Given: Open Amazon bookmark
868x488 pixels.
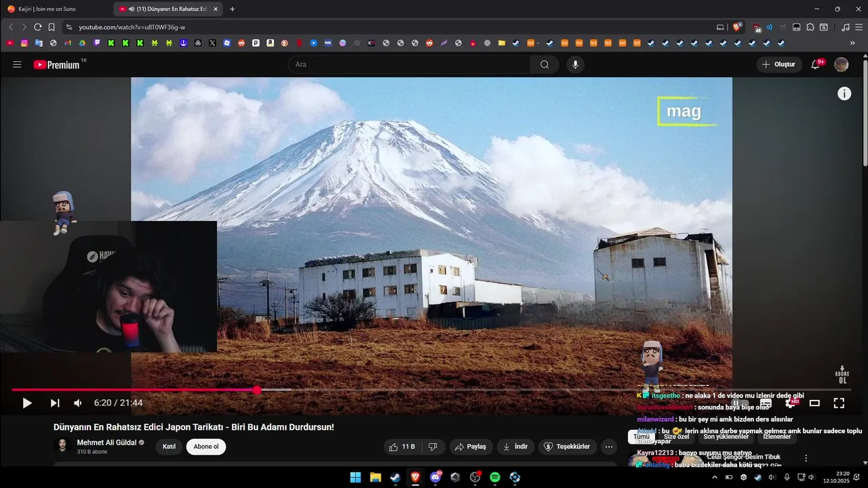Looking at the screenshot, I should 270,43.
